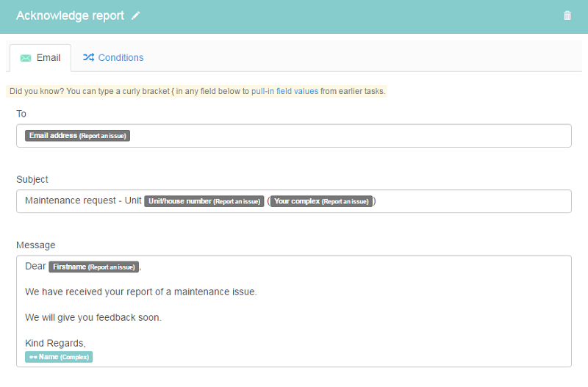Place cursor in "We have received" line
Image resolution: width=588 pixels, height=387 pixels.
[140, 292]
